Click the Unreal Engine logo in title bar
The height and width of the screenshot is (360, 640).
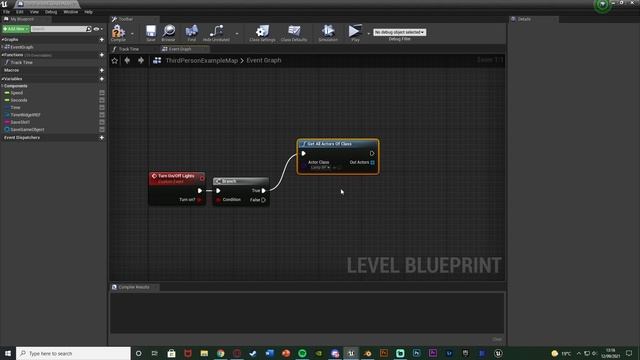pyautogui.click(x=4, y=4)
